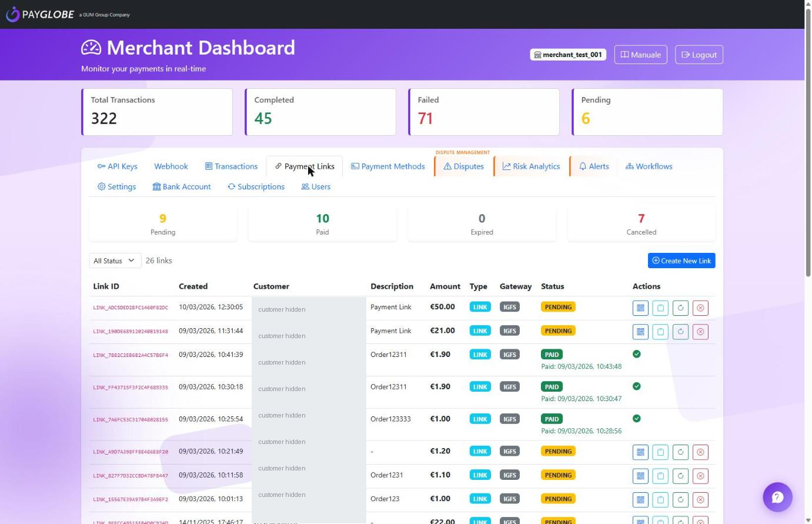812x524 pixels.
Task: Click link ID LINK_7882C2EB6B2A4C57B6F4
Action: [131, 355]
